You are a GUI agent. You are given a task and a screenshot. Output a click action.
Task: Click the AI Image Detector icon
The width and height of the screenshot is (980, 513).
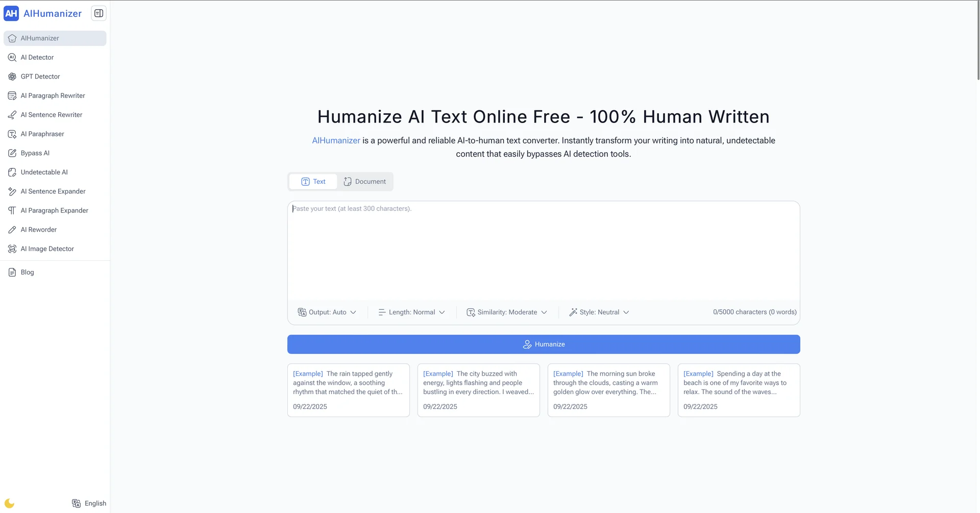click(x=12, y=249)
